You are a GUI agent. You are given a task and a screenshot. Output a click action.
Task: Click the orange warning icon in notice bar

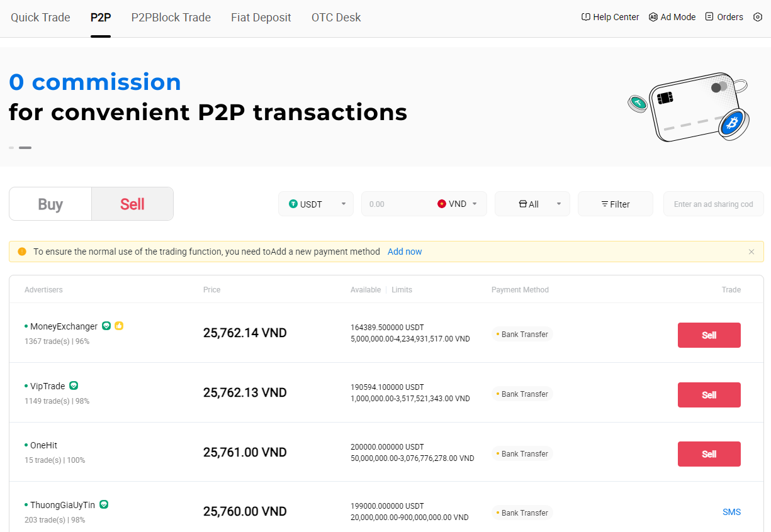point(22,252)
